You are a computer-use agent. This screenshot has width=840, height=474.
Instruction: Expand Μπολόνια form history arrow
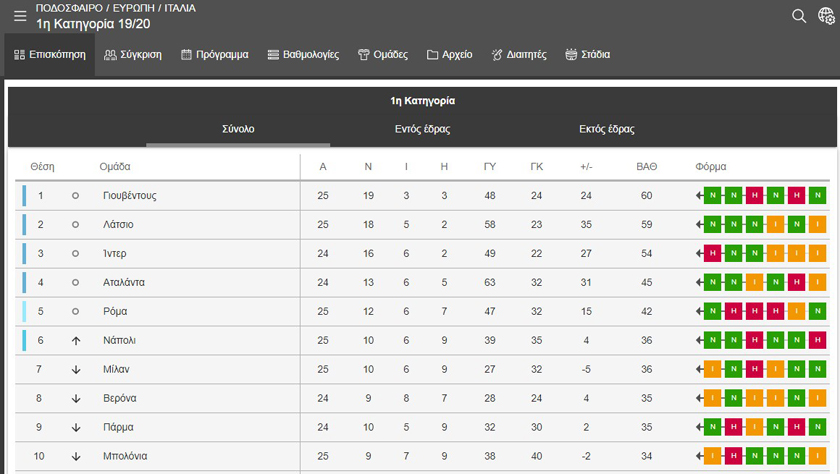coord(699,456)
